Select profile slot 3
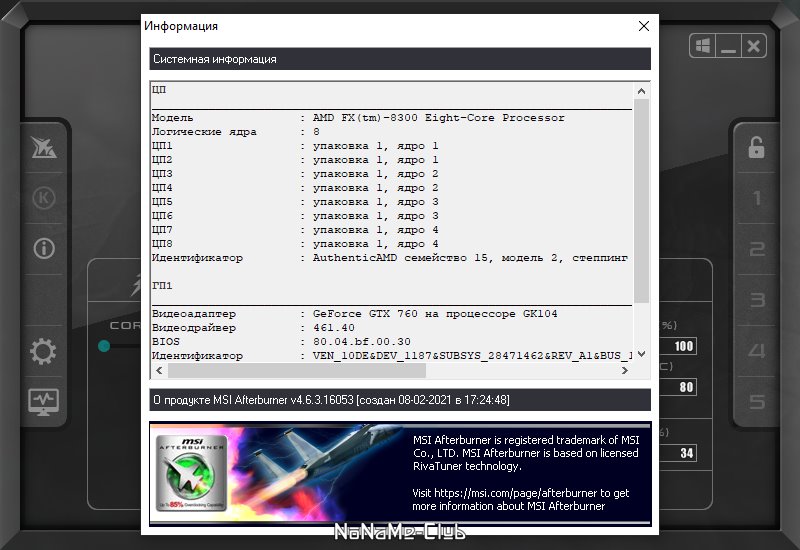This screenshot has width=800, height=550. click(757, 299)
